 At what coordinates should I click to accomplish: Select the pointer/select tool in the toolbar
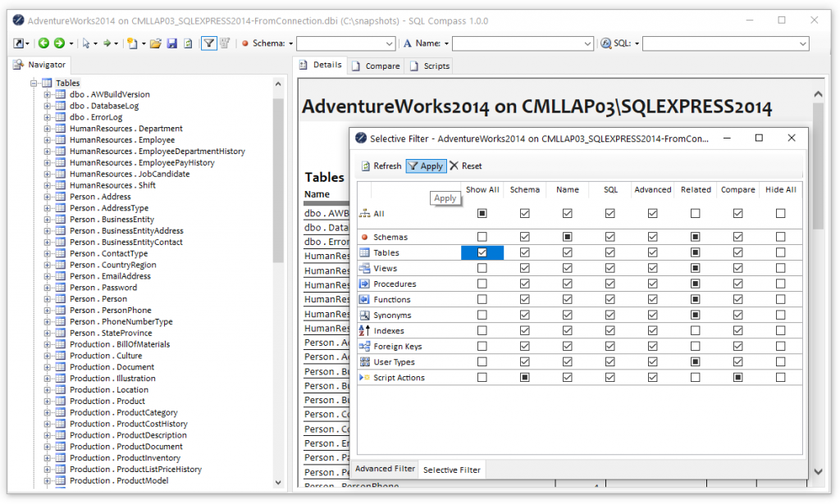88,43
